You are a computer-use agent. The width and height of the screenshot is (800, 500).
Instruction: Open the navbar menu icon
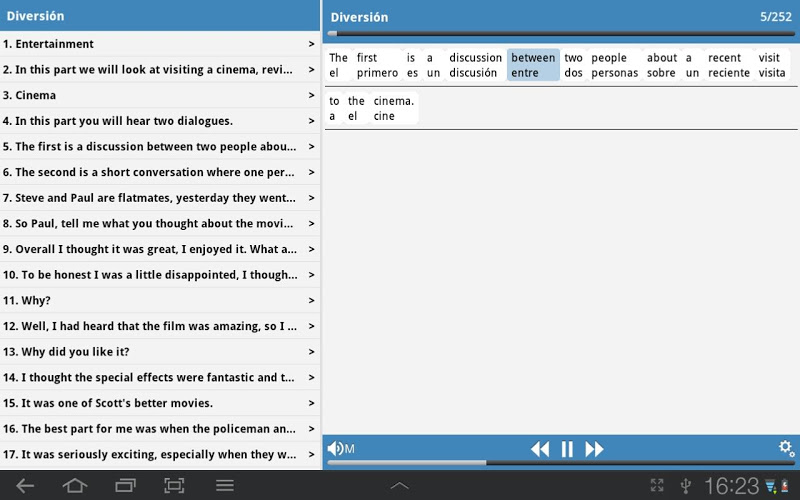(x=224, y=486)
